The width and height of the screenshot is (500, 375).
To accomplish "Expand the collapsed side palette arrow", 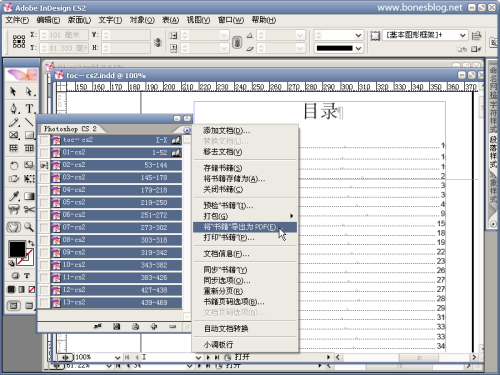I will [493, 224].
